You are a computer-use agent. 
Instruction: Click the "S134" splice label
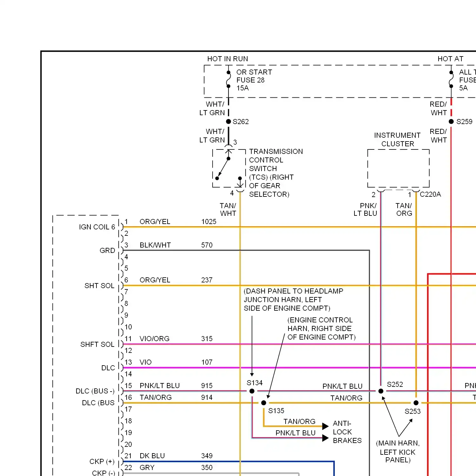pos(255,383)
